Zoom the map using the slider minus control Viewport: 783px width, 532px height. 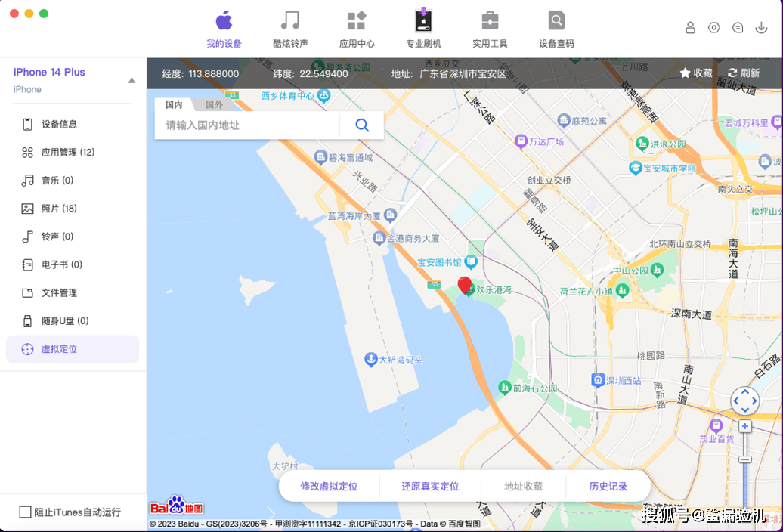pyautogui.click(x=745, y=459)
